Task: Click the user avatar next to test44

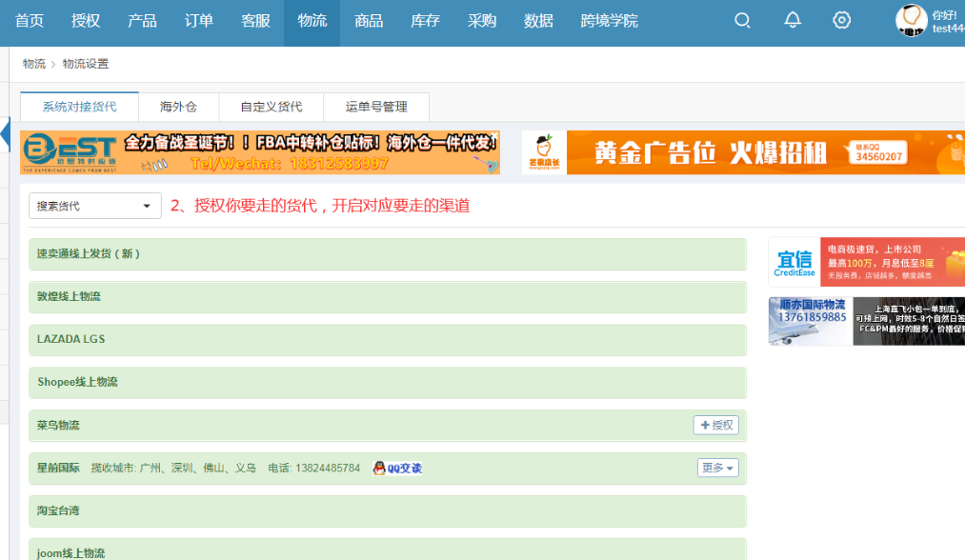Action: pos(911,20)
